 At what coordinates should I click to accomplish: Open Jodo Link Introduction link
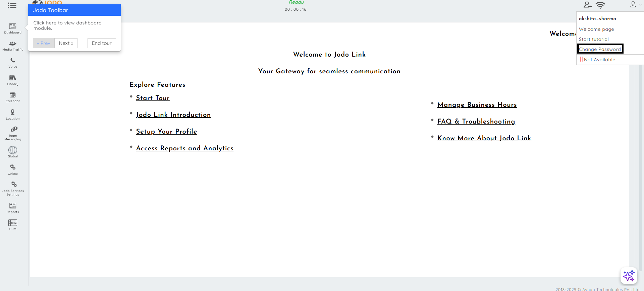pos(173,115)
